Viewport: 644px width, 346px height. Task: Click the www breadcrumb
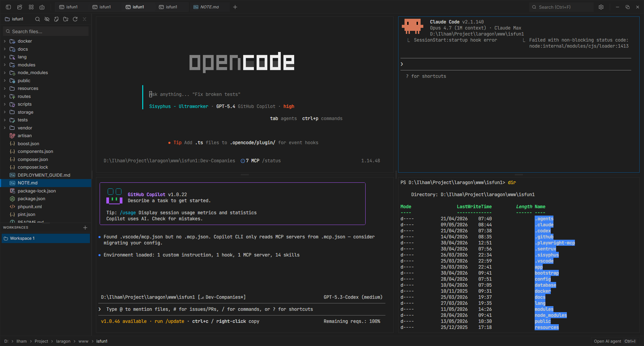point(83,341)
